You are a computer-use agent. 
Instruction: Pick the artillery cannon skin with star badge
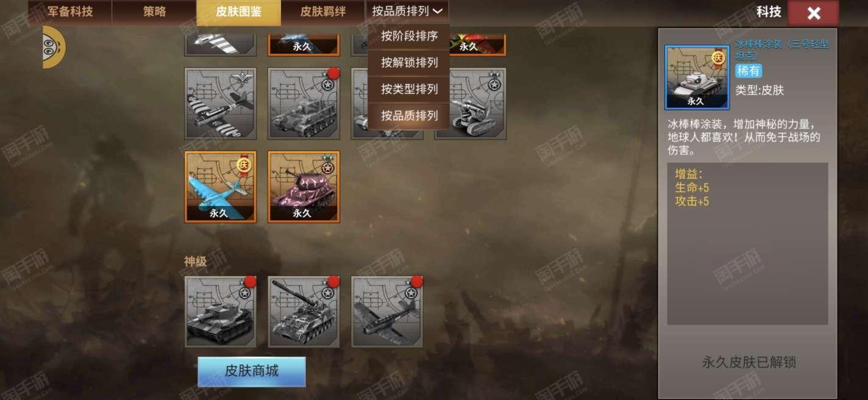(470, 104)
